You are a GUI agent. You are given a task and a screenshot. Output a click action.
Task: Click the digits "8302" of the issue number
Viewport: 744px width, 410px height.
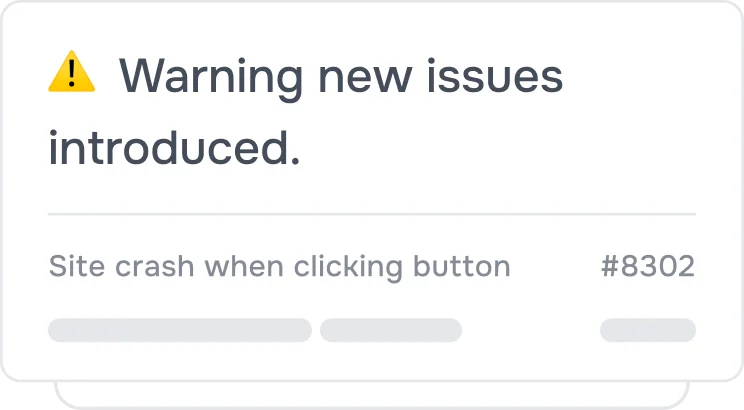tap(657, 267)
